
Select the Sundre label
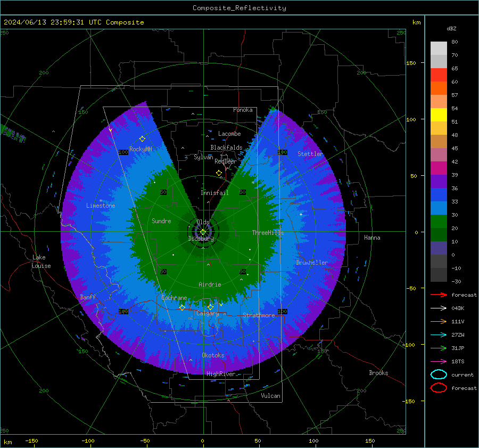coord(161,221)
